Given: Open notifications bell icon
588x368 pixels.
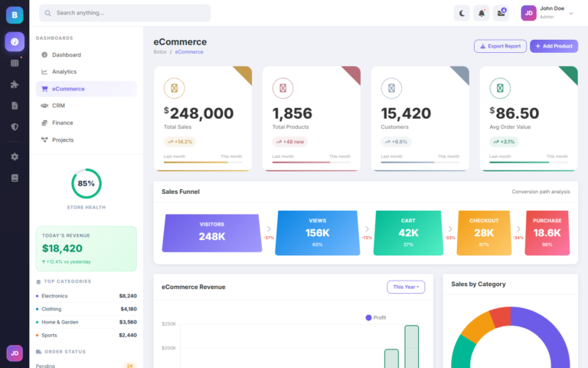Looking at the screenshot, I should 482,14.
